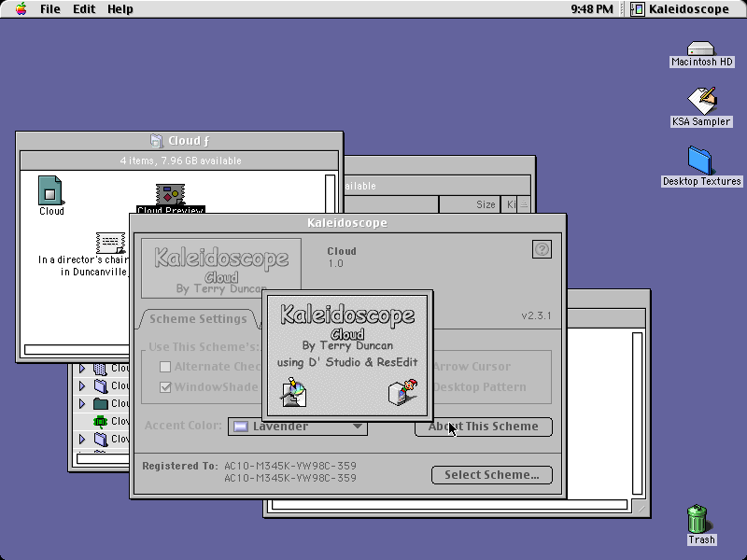Screen dimensions: 747x560
Task: Expand the lavender folder row below the clover
Action: pyautogui.click(x=82, y=439)
